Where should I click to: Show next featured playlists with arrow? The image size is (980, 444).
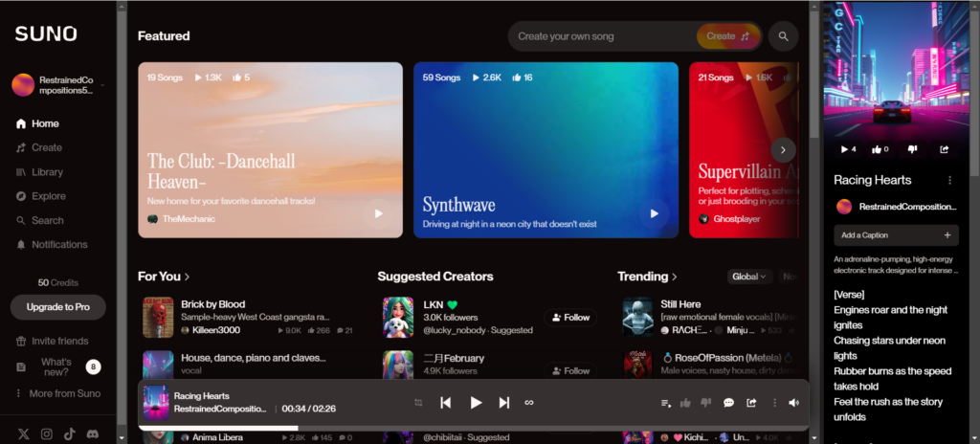coord(783,150)
